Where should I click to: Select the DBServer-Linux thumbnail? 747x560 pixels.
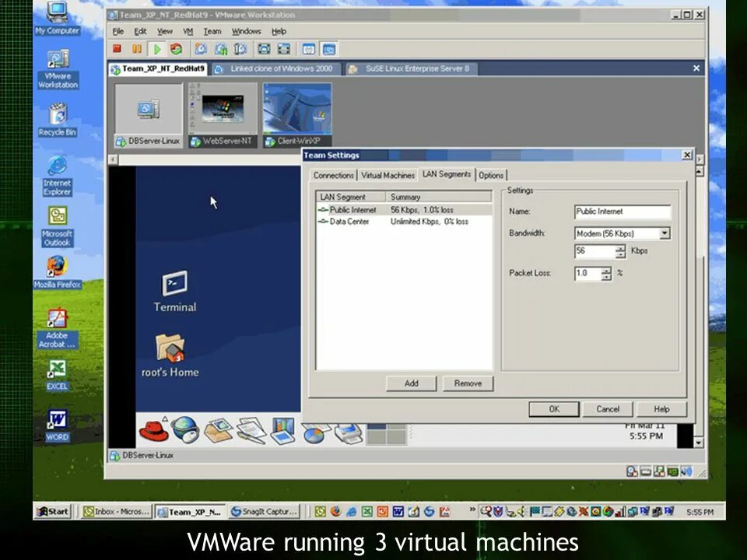[x=149, y=115]
